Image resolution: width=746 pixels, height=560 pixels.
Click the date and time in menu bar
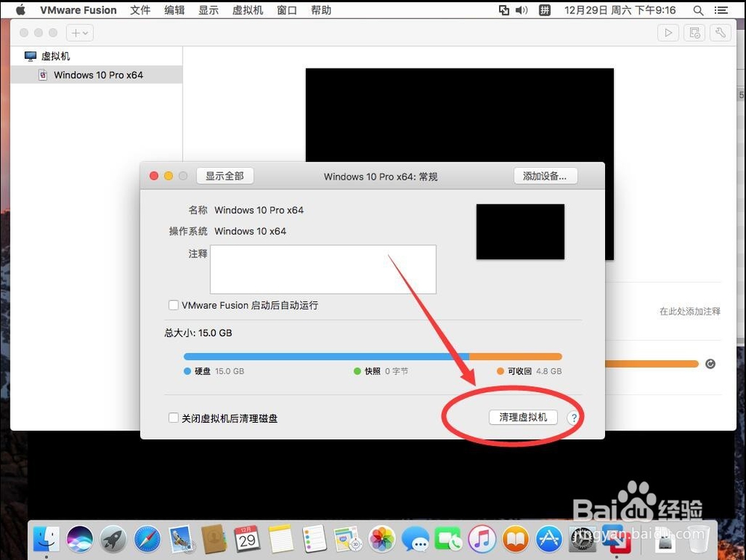620,10
